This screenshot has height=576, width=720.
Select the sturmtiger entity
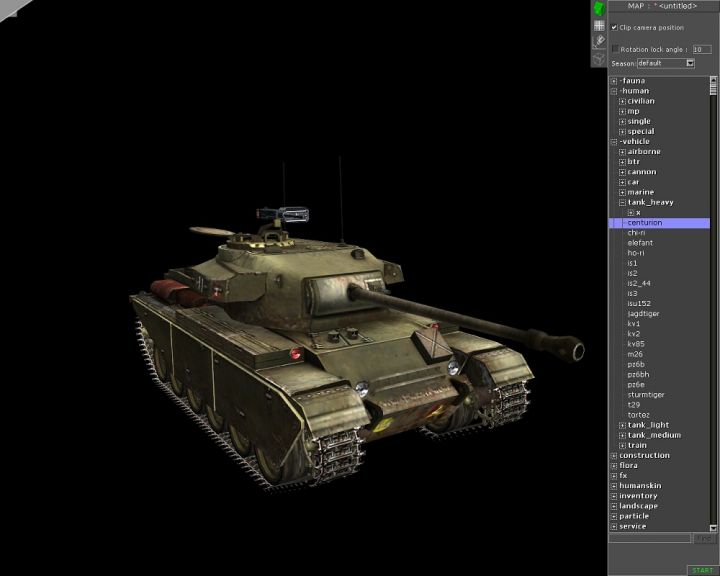tap(645, 395)
